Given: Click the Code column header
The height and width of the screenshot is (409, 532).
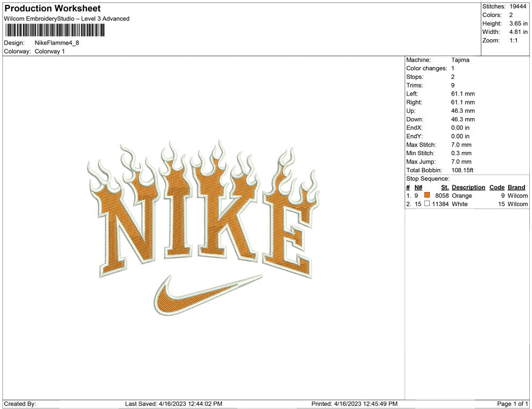Looking at the screenshot, I should (x=497, y=187).
